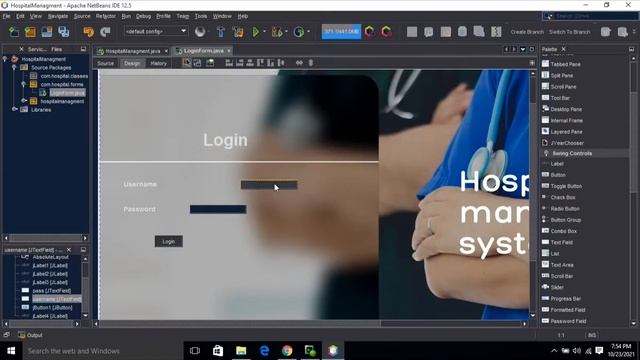Open the Output panel at the bottom
This screenshot has height=360, width=640.
[31, 335]
